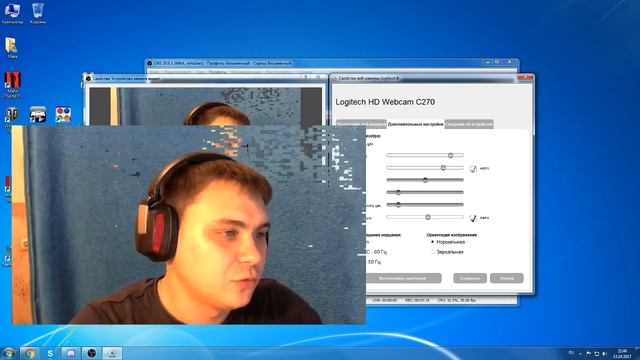
Task: Click the Save button in webcam properties
Action: point(470,278)
